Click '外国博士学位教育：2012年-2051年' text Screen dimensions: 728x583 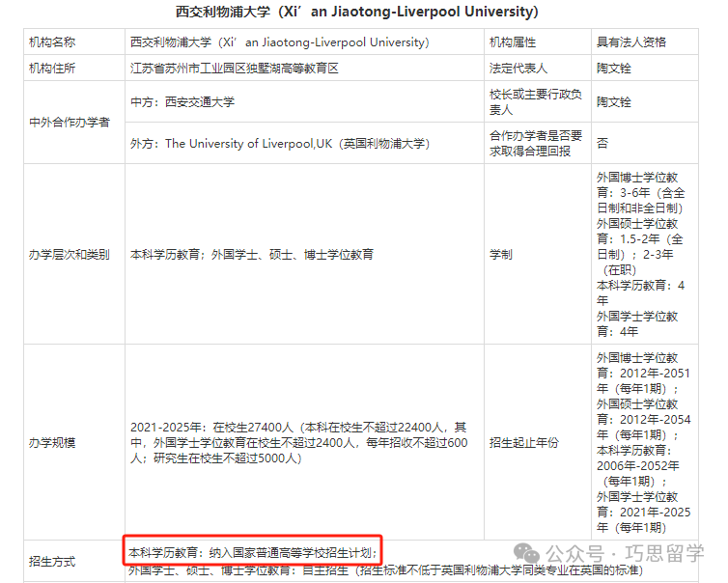[643, 374]
